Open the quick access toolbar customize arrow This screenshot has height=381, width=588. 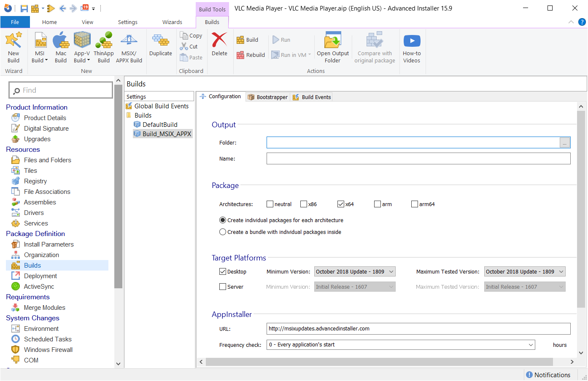(93, 8)
